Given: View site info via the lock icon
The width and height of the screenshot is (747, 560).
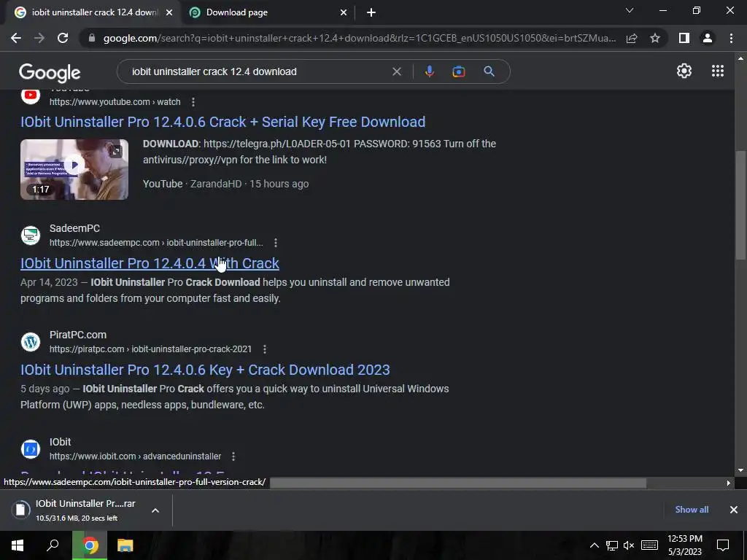Looking at the screenshot, I should (x=92, y=38).
